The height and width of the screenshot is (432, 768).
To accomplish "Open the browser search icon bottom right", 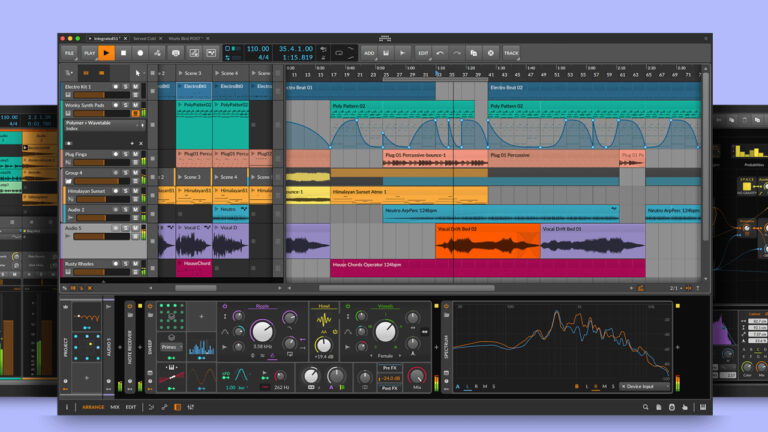I will point(646,407).
